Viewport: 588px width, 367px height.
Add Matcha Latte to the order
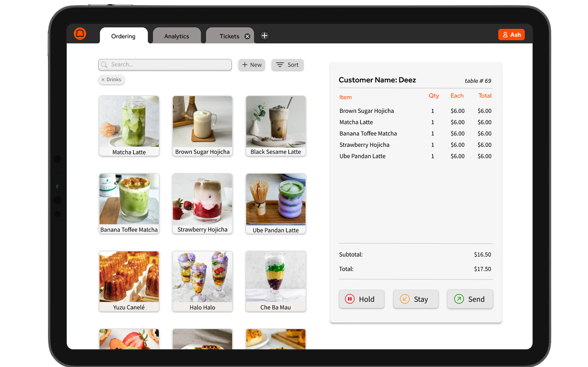pyautogui.click(x=129, y=126)
